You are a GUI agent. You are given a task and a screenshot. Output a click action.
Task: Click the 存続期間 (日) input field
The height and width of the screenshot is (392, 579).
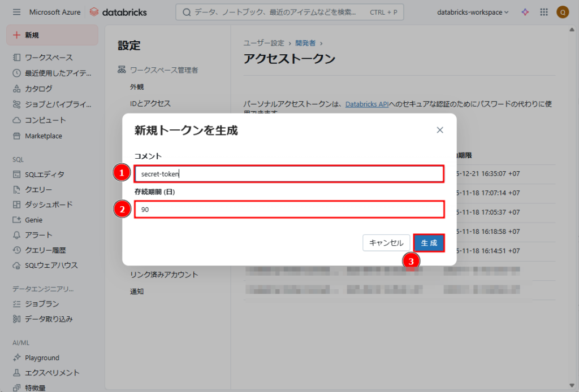point(288,210)
